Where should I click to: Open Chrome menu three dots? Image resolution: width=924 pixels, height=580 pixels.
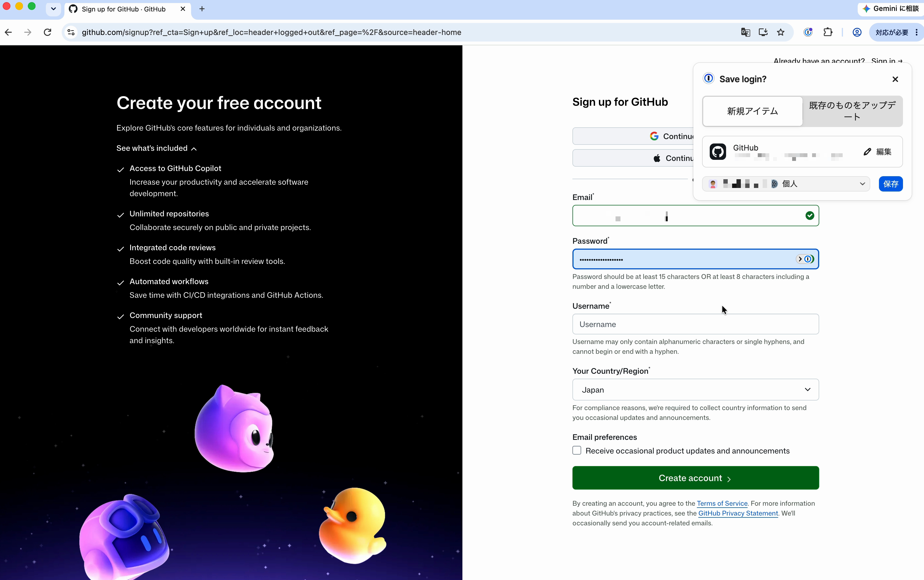click(x=916, y=32)
